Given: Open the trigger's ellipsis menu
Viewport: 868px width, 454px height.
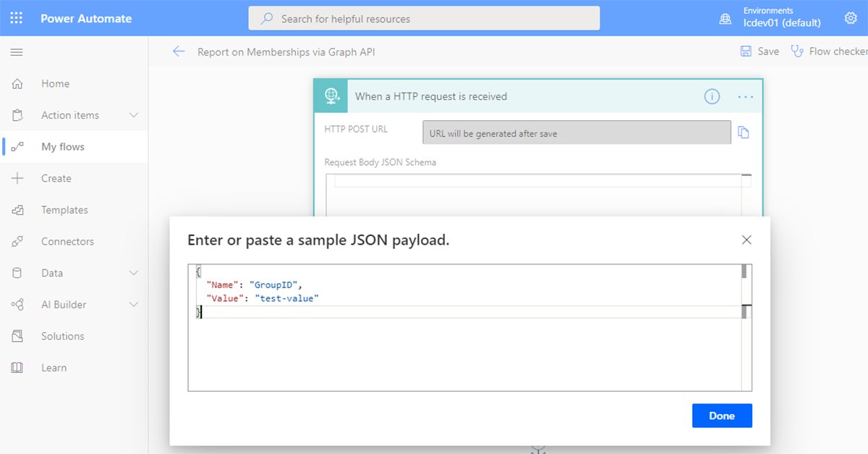Looking at the screenshot, I should point(746,96).
